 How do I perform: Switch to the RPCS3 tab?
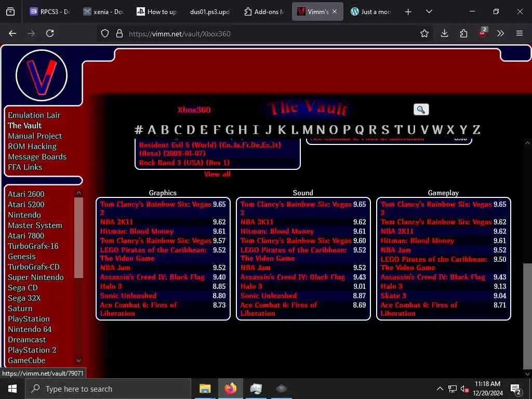click(49, 12)
